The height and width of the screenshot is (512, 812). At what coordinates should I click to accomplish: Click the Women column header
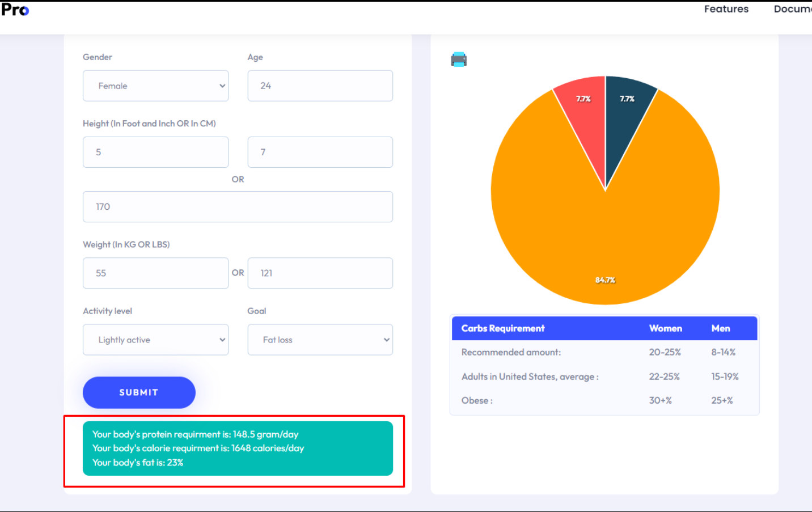(x=666, y=328)
